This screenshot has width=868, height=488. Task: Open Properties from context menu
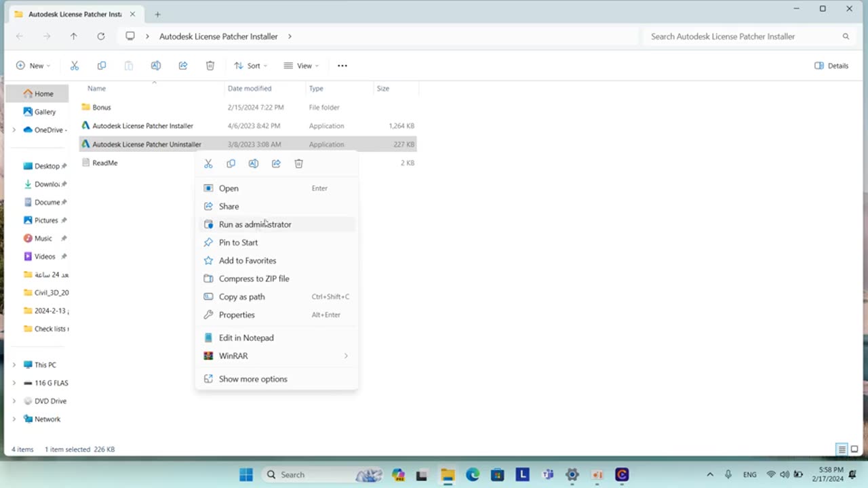[277, 315]
